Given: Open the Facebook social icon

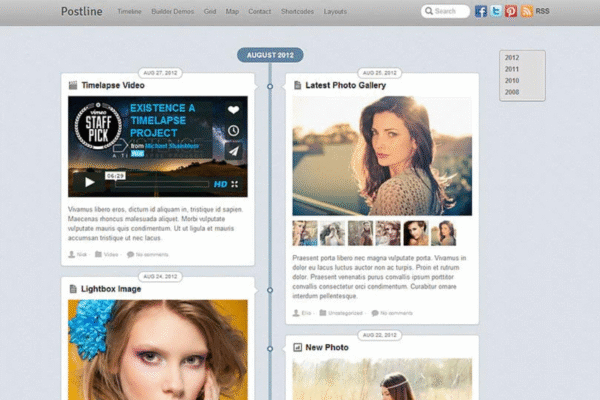Looking at the screenshot, I should 481,11.
